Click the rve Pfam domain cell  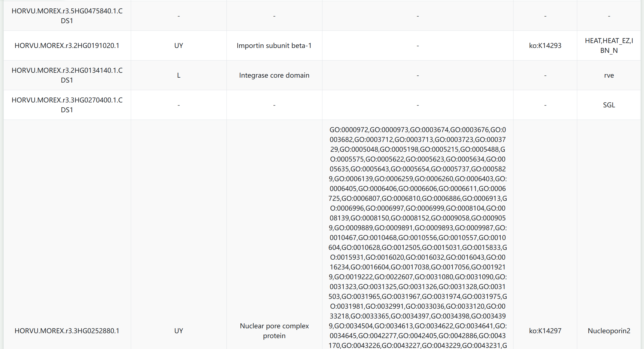(x=609, y=75)
